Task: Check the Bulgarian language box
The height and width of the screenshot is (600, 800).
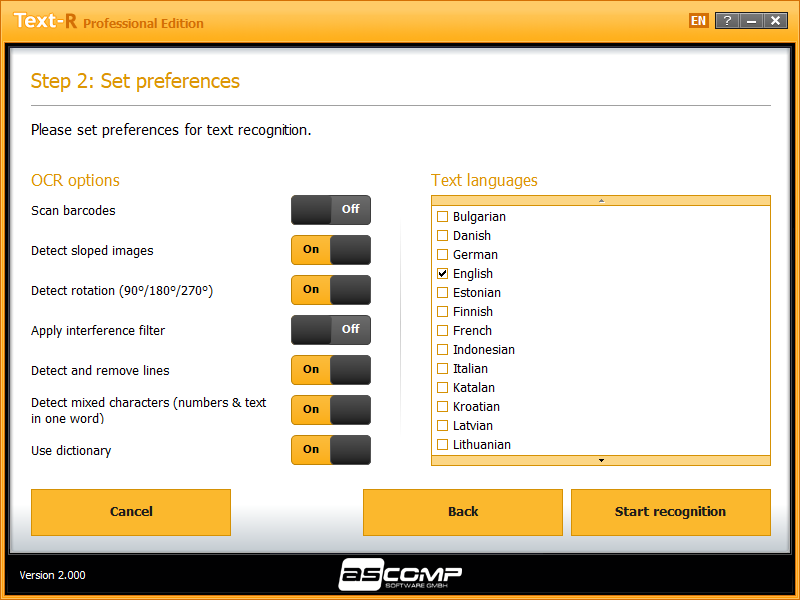Action: coord(442,216)
